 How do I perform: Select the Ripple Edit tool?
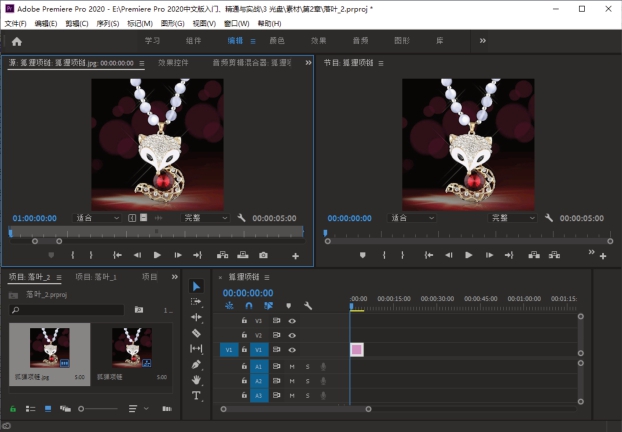click(x=196, y=317)
